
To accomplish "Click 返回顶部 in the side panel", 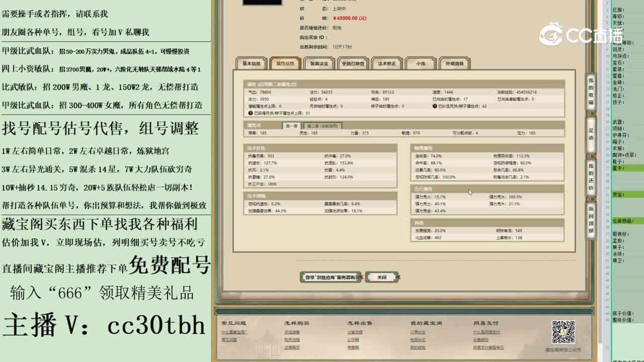I will coord(591,220).
